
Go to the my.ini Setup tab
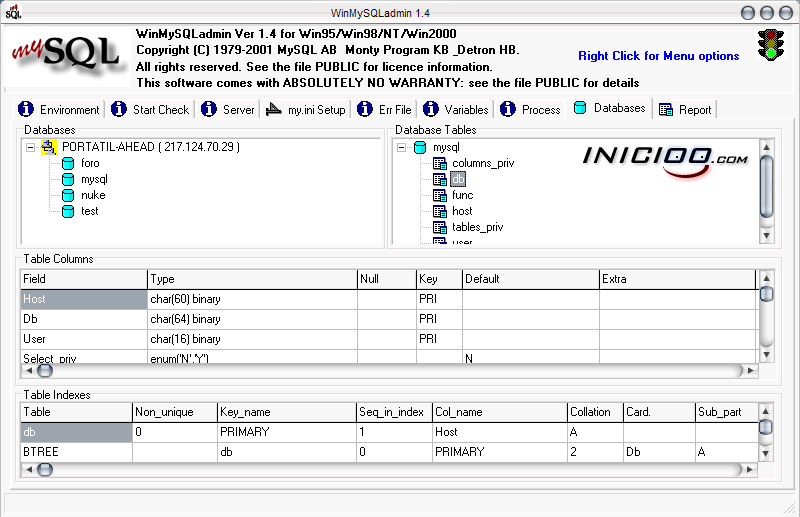tap(306, 109)
